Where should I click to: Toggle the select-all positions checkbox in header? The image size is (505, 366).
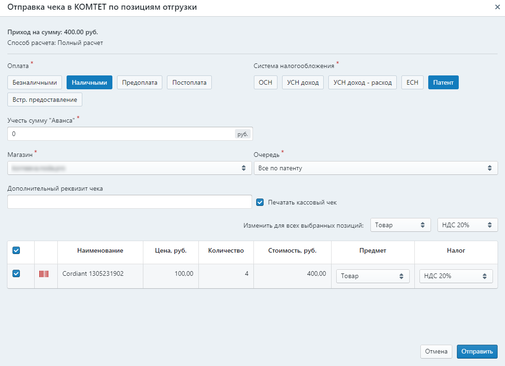(16, 250)
